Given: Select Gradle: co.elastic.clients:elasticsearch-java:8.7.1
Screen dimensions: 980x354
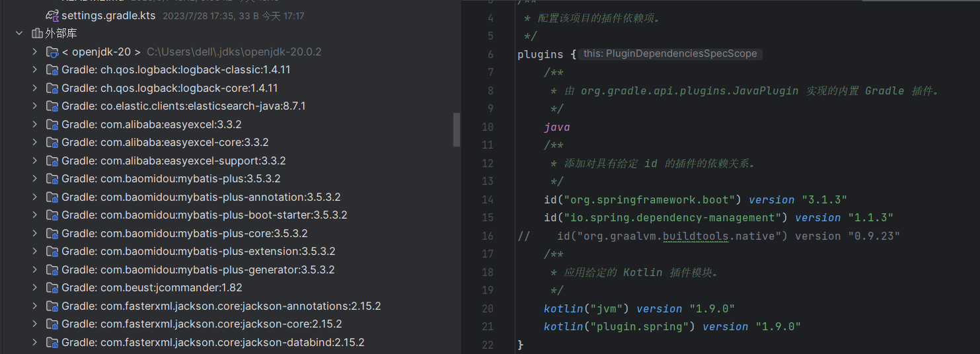Looking at the screenshot, I should 183,106.
